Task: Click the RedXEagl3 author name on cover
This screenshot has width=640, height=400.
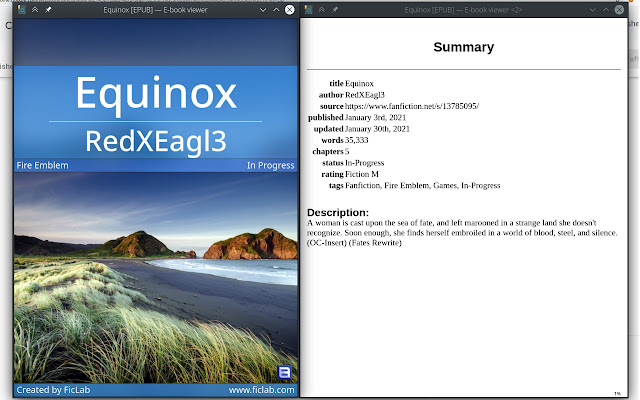Action: pyautogui.click(x=156, y=141)
